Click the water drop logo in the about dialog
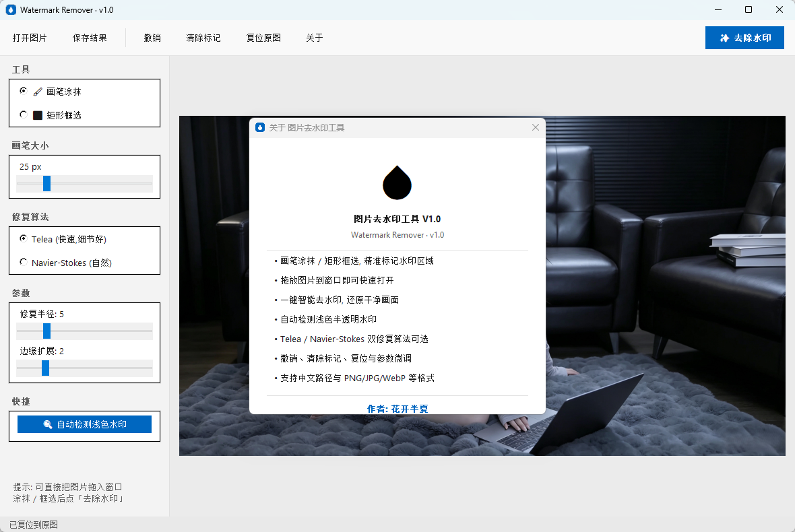The image size is (795, 532). 397,182
